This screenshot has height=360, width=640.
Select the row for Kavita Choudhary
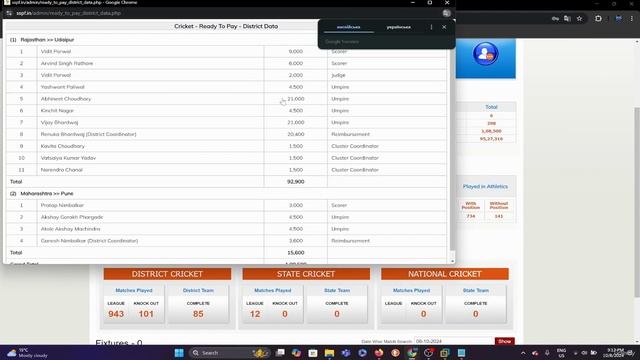pyautogui.click(x=227, y=146)
